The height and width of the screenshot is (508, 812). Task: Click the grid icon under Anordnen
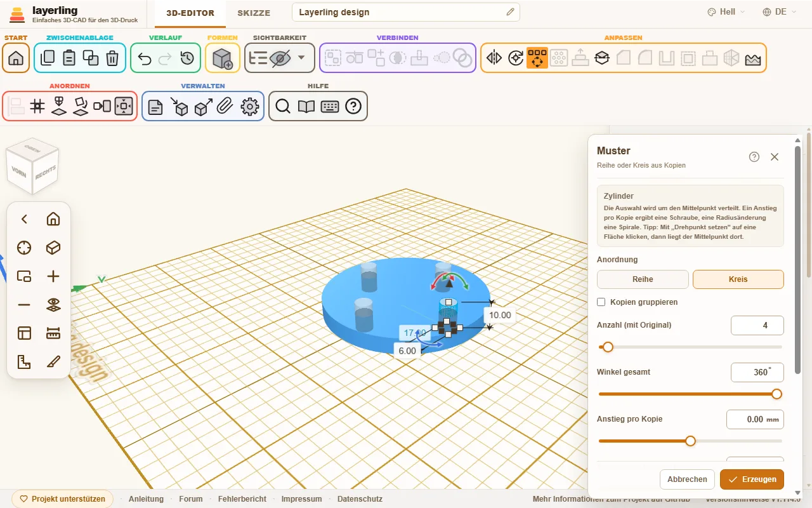(x=37, y=106)
